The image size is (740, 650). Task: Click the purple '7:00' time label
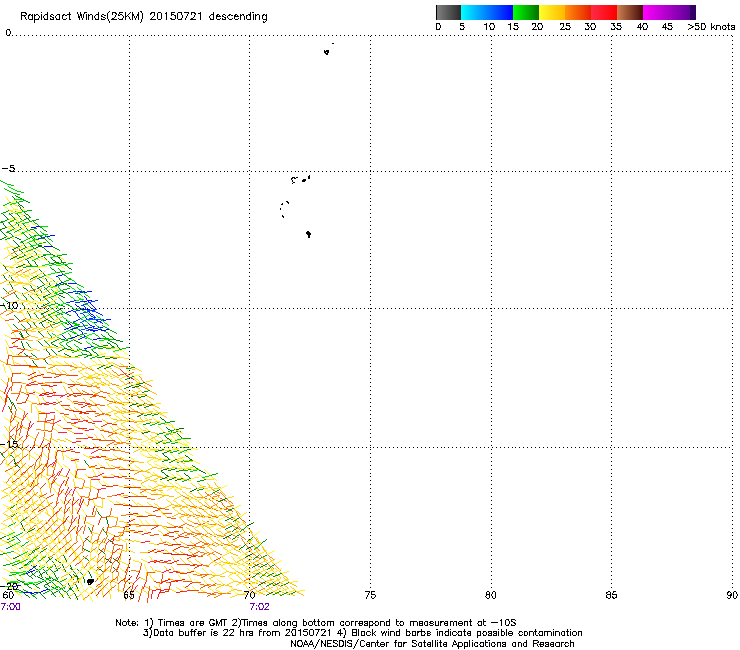click(x=10, y=607)
